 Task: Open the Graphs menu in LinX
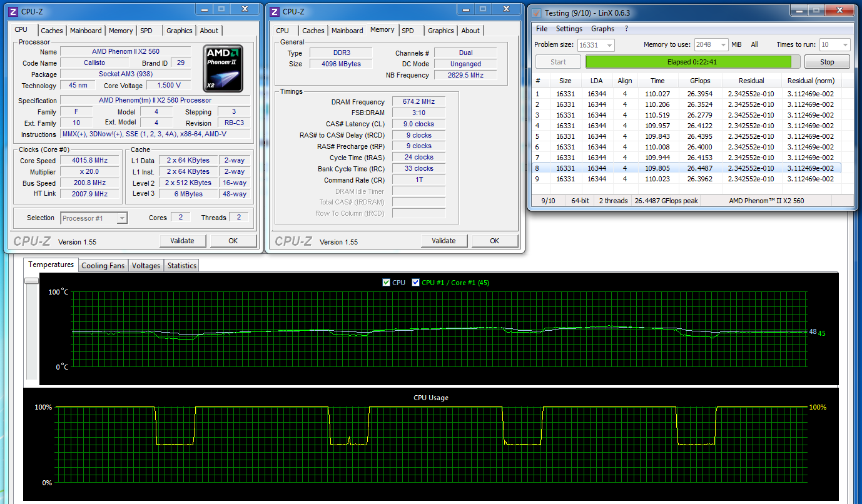602,29
